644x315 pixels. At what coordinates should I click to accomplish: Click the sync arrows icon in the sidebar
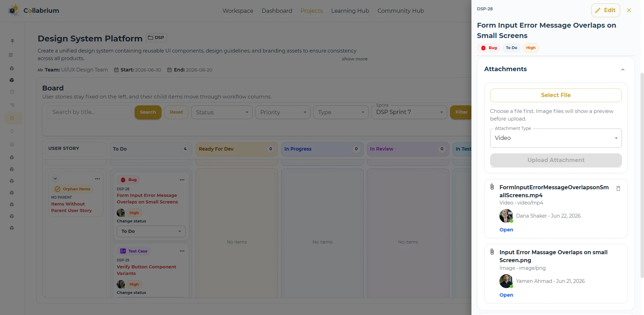point(12,131)
